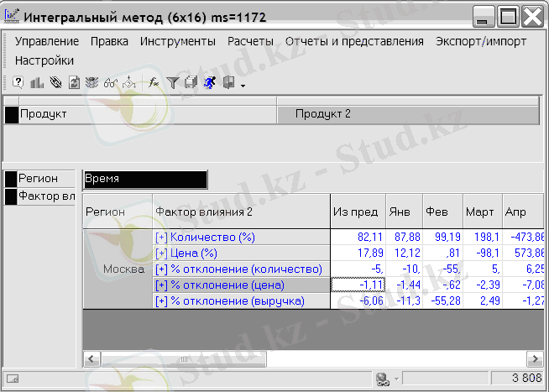Viewport: 549px width, 392px height.
Task: Click the Янв column header
Action: [x=404, y=212]
